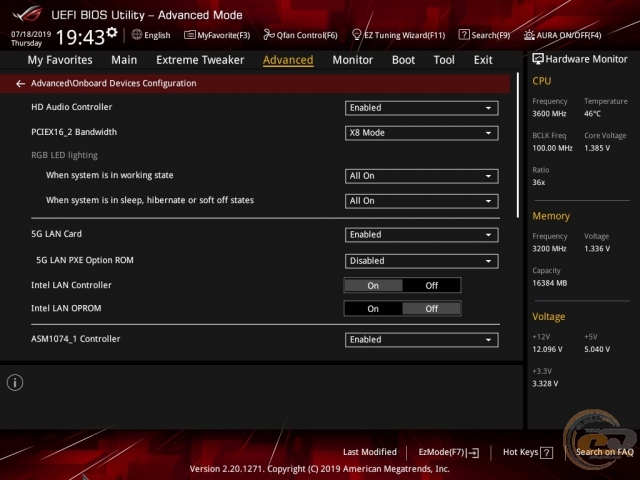The height and width of the screenshot is (480, 640).
Task: Launch EZ Tuning Wizard(F11)
Action: 398,35
